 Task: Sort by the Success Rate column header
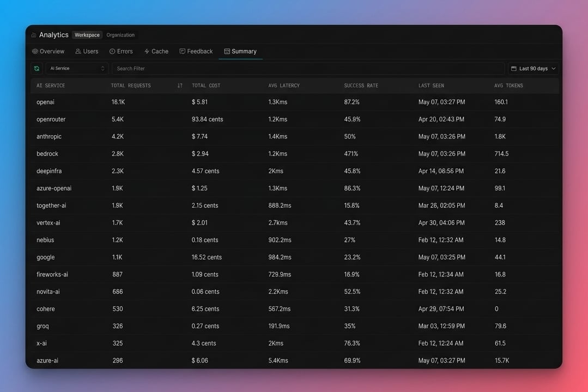361,86
